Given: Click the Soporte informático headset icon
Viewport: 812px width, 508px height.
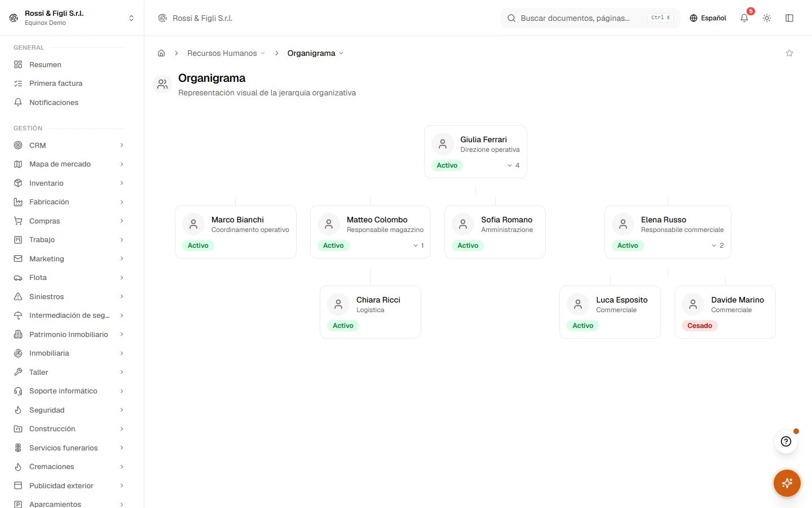Looking at the screenshot, I should [x=18, y=391].
